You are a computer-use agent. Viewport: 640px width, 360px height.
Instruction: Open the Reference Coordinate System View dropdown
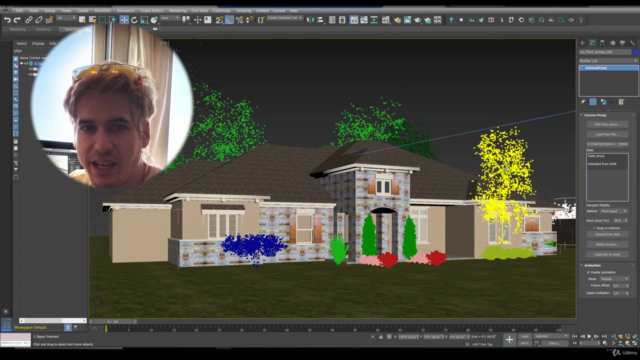170,18
